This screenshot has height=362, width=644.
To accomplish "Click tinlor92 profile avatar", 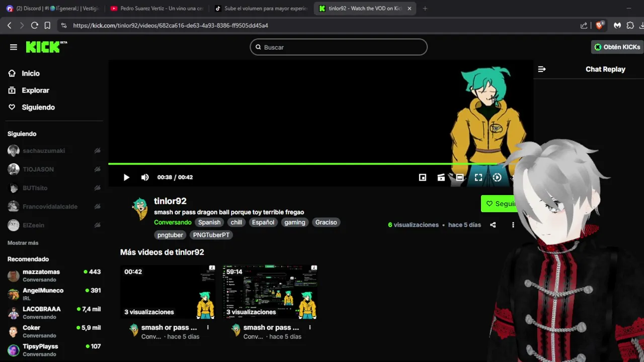I will [139, 208].
